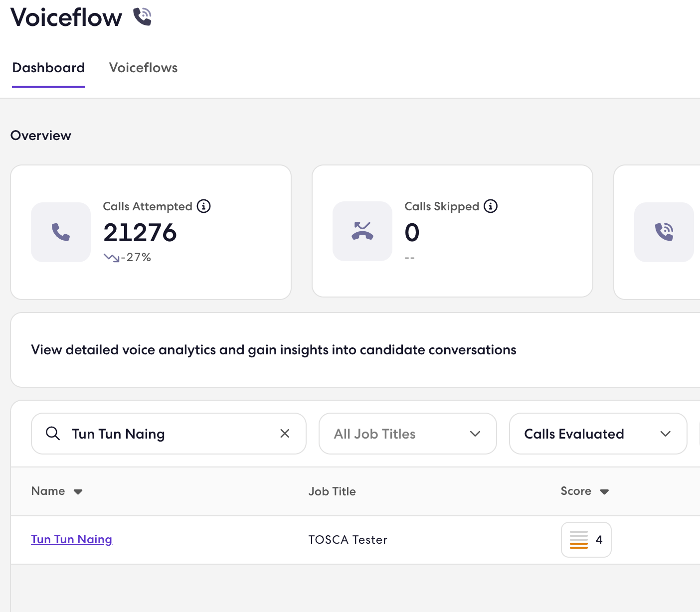Open the Calls Evaluated dropdown

coord(598,434)
